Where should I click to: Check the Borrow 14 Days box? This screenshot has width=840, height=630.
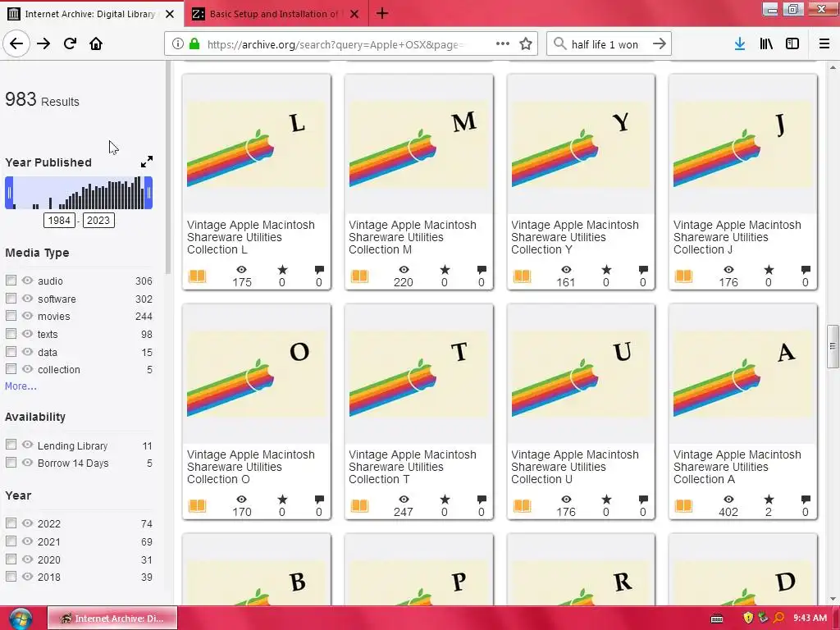pyautogui.click(x=11, y=463)
